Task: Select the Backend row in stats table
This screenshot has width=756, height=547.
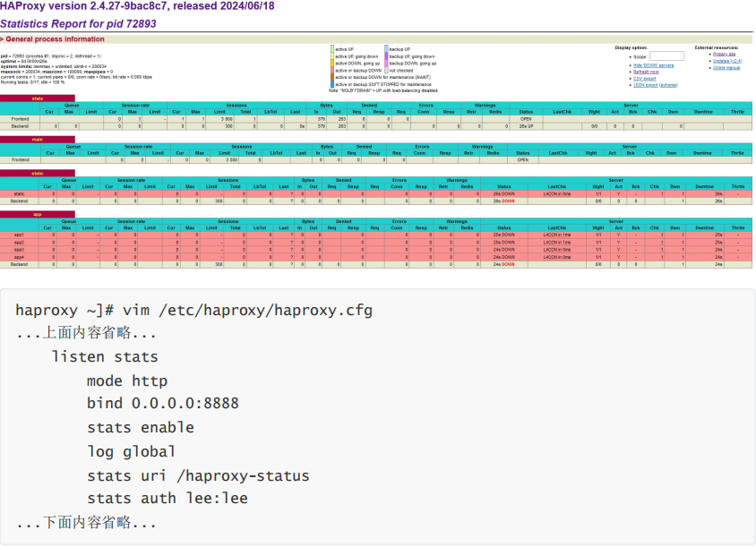Action: pos(376,126)
